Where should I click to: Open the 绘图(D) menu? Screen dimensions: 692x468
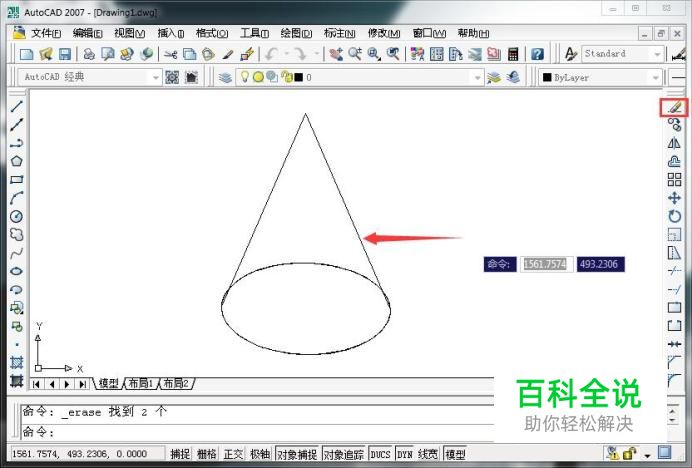pos(296,33)
